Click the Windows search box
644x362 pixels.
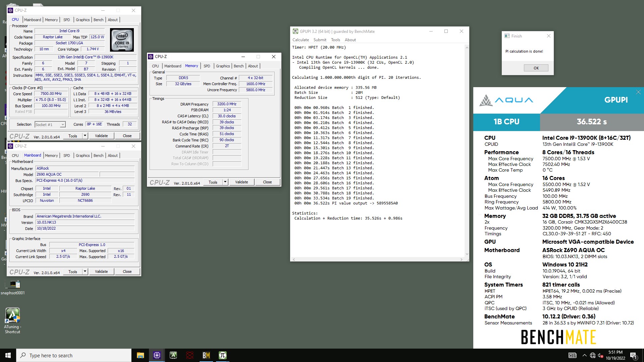pos(74,355)
